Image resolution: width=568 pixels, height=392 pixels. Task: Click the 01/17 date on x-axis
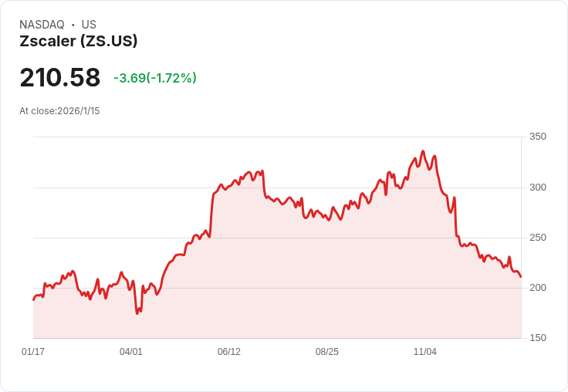click(x=33, y=352)
